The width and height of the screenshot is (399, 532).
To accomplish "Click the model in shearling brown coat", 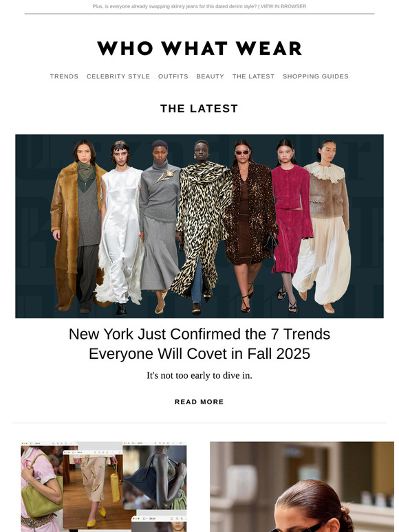I will [x=78, y=225].
